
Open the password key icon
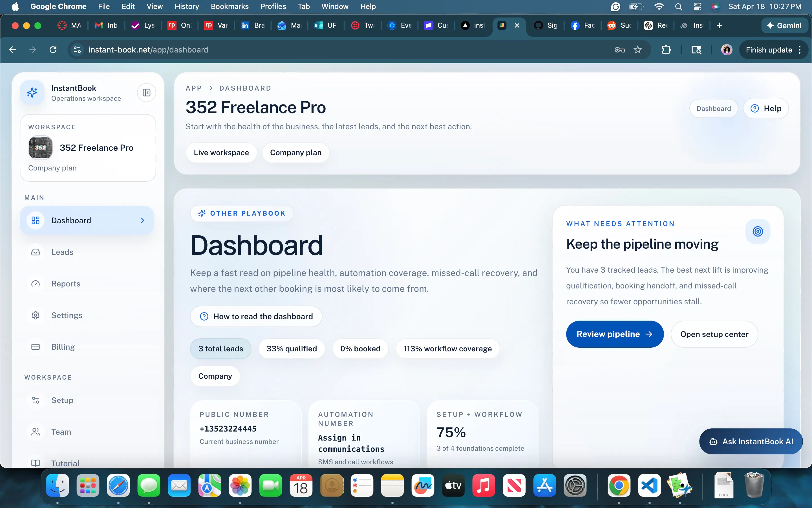click(619, 50)
